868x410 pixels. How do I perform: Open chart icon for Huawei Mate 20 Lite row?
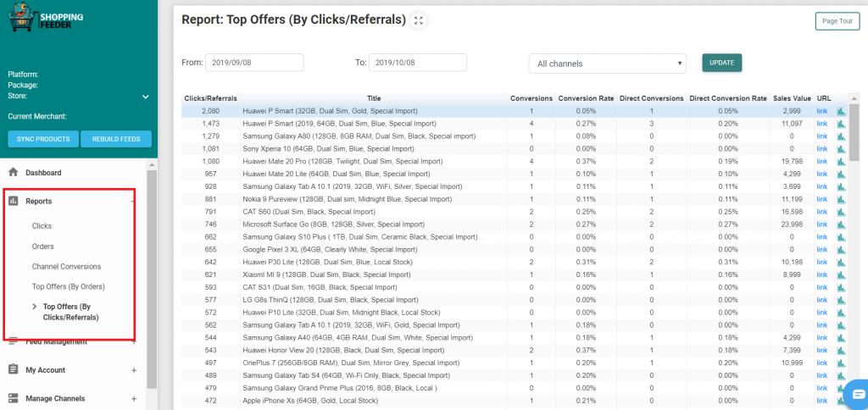[842, 175]
